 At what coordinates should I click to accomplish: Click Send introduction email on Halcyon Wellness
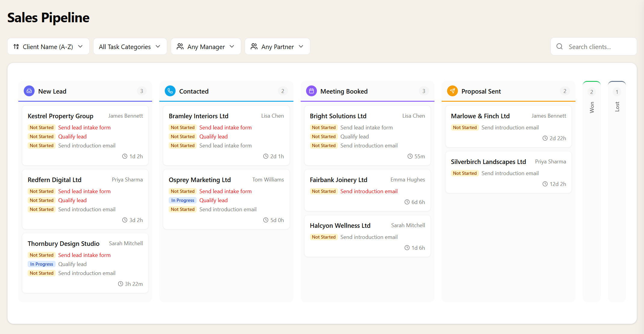(x=369, y=237)
